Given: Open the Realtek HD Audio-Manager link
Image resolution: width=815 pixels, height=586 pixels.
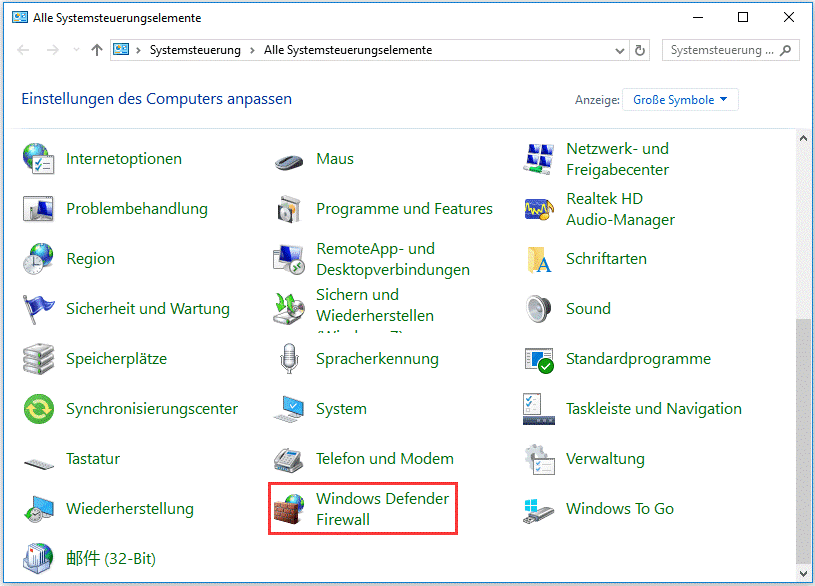Looking at the screenshot, I should 620,209.
